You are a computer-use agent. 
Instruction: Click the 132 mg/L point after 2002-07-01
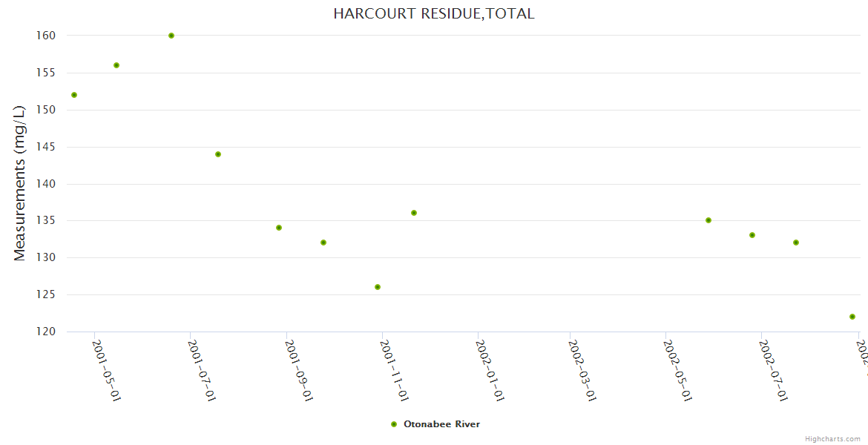point(796,243)
